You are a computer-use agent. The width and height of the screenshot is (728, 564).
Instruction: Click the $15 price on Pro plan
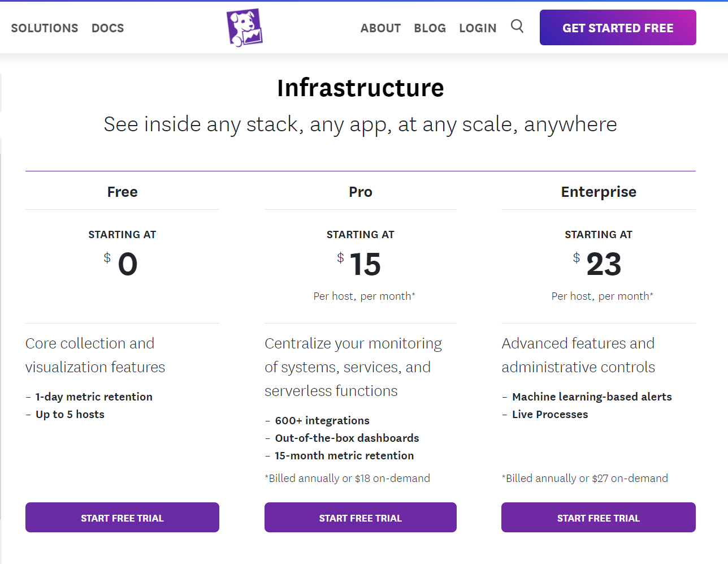click(x=359, y=264)
